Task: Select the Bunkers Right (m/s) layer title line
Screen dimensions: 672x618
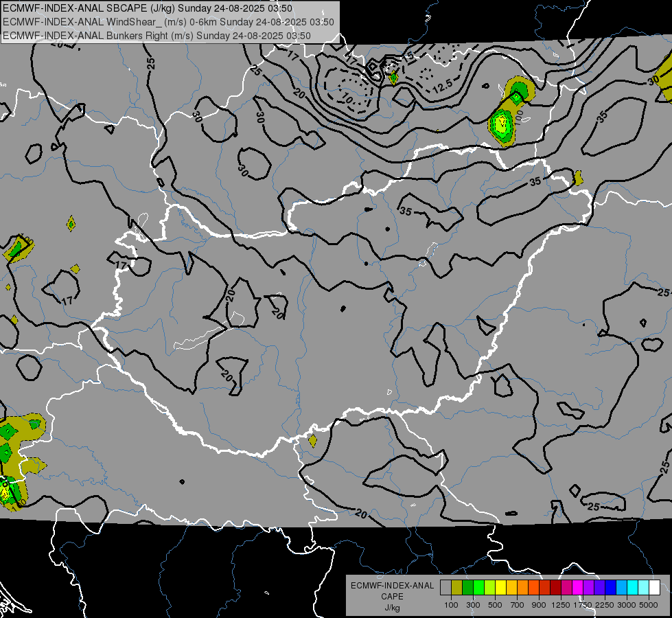Action: (157, 36)
